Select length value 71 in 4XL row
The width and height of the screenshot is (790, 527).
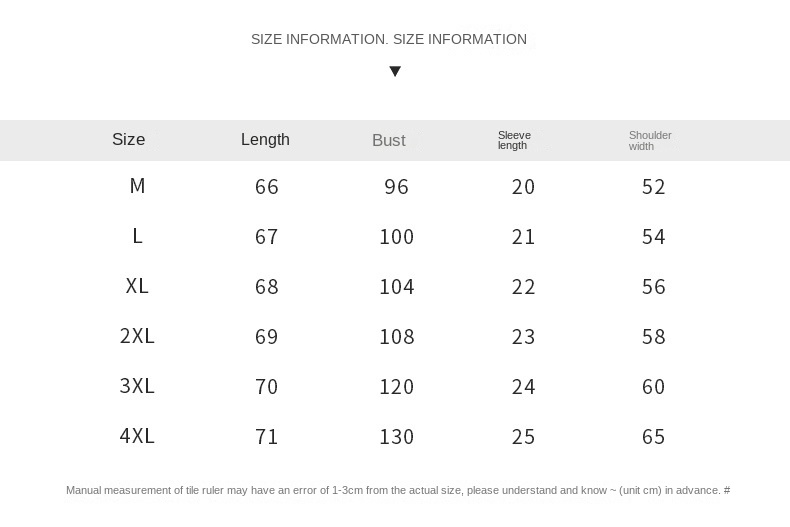coord(267,437)
